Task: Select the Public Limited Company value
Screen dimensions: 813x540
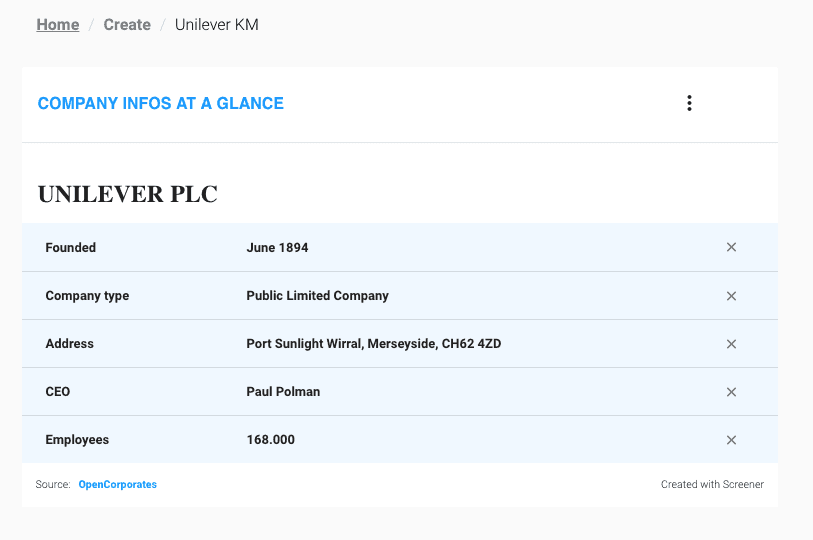Action: tap(317, 296)
